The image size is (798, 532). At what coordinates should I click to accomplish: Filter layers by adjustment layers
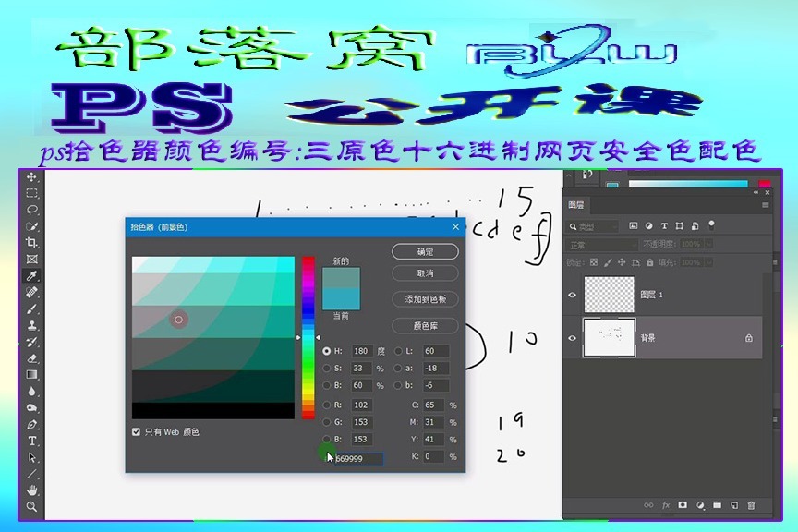649,226
